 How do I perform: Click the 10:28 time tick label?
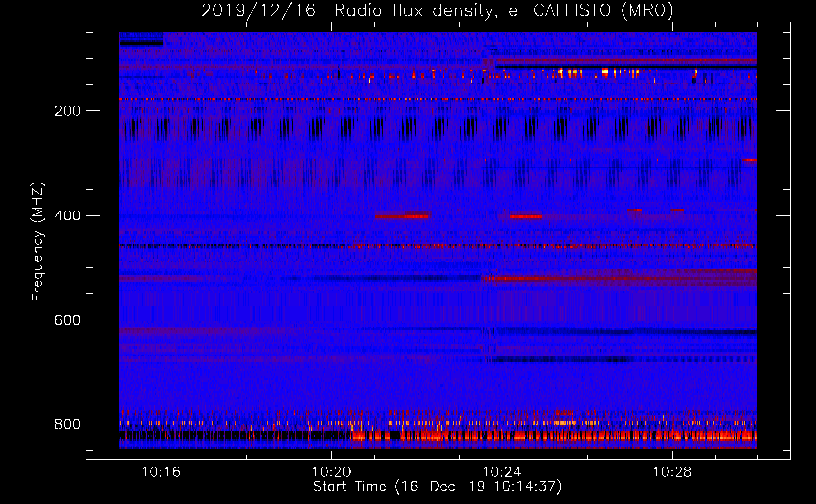coord(672,472)
